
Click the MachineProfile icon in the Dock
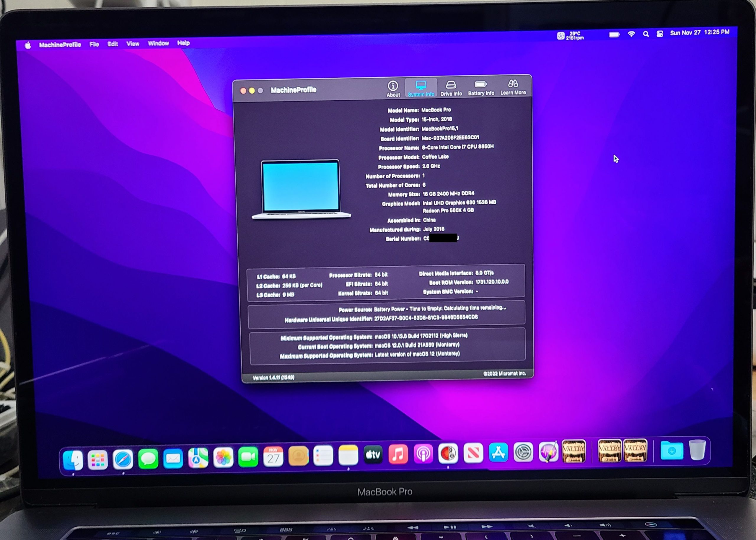coord(448,453)
